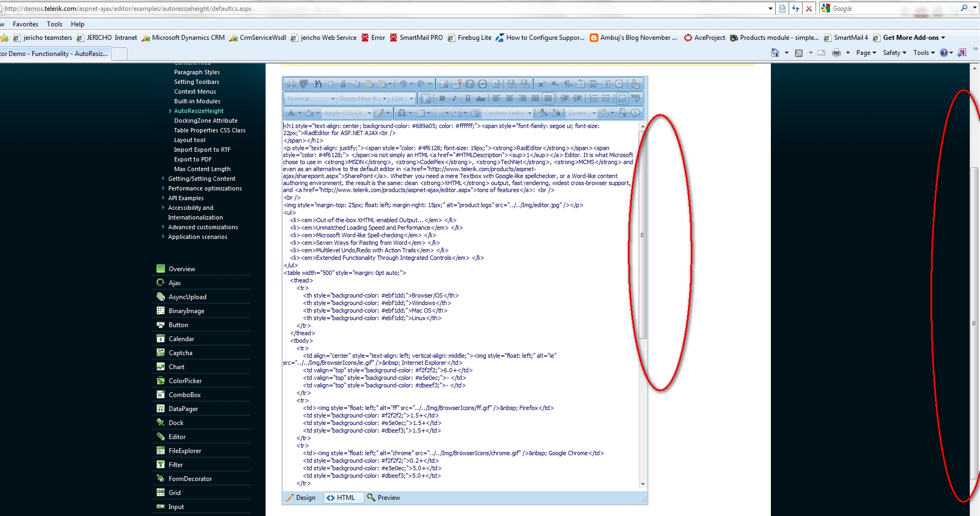Click the browser Stop X icon
The image size is (980, 516).
[809, 9]
